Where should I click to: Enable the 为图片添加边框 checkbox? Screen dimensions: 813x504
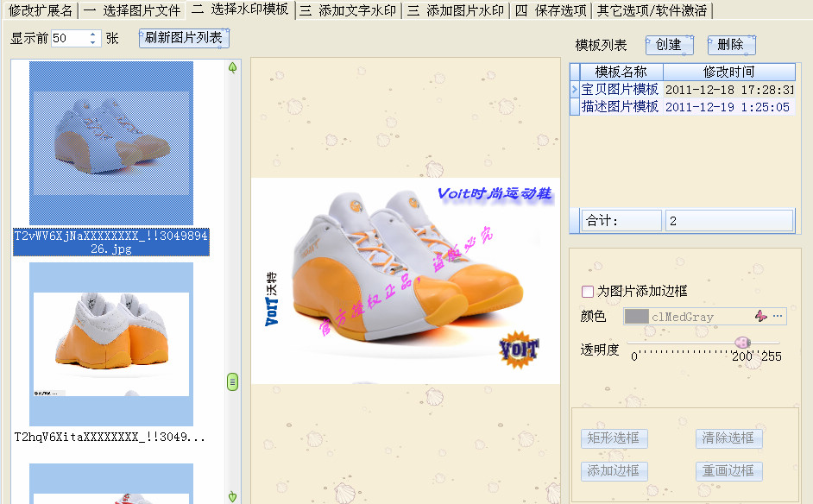(x=588, y=292)
